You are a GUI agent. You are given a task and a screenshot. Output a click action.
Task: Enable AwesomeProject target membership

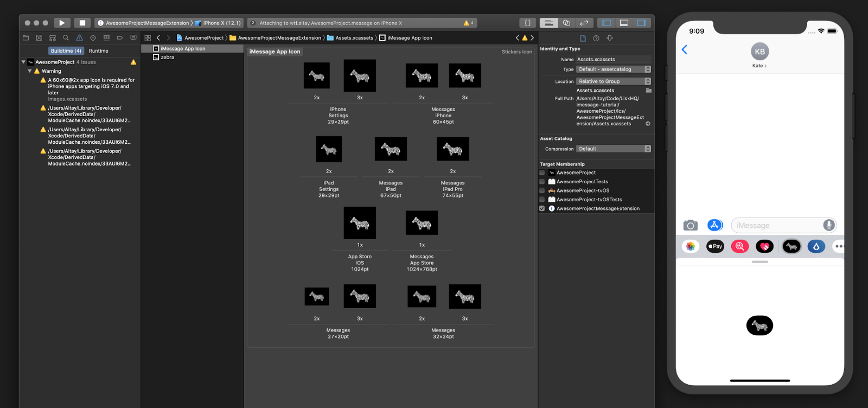[542, 173]
